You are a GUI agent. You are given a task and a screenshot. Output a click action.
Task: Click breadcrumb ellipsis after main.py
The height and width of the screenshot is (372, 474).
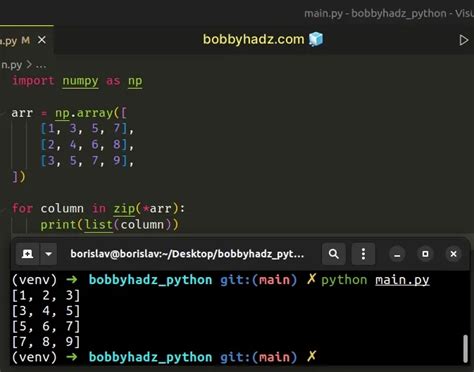coord(41,65)
